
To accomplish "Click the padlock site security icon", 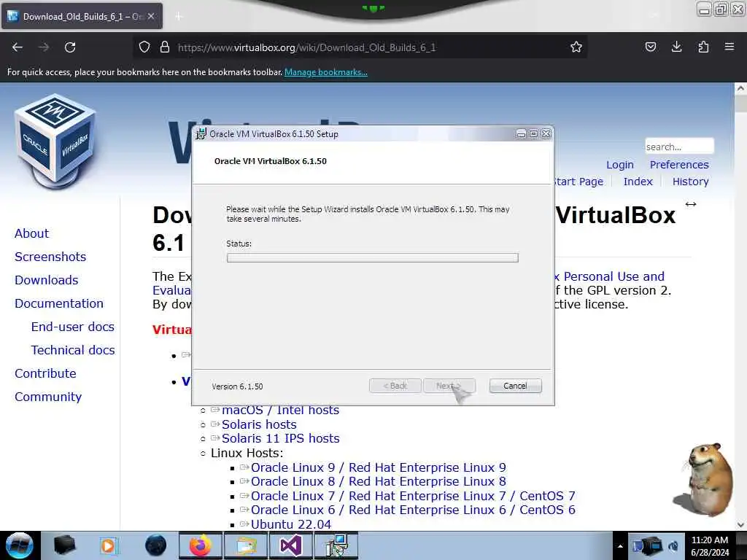I will coord(165,47).
